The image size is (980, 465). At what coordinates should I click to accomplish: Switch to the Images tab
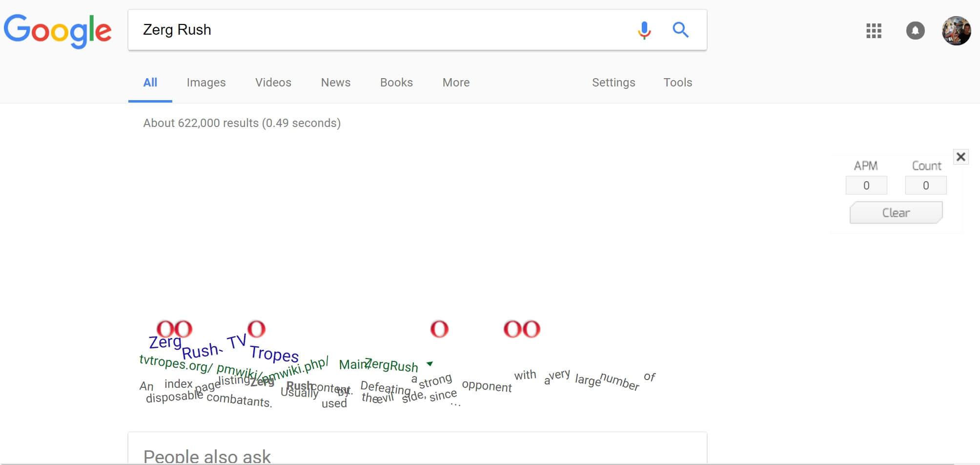point(206,83)
